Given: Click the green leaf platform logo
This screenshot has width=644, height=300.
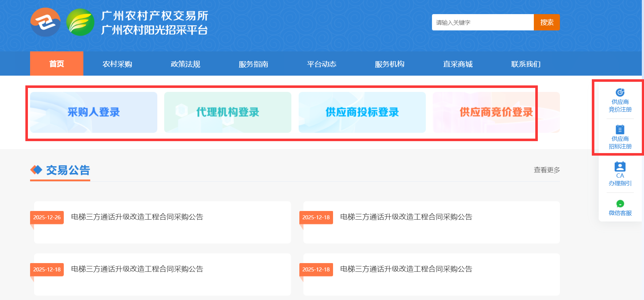Looking at the screenshot, I should pyautogui.click(x=80, y=22).
